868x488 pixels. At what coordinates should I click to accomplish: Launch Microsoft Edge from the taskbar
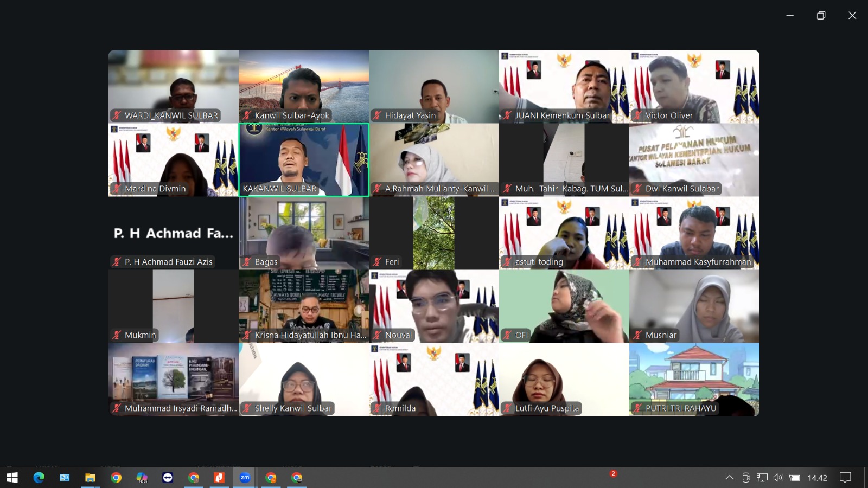pyautogui.click(x=39, y=478)
